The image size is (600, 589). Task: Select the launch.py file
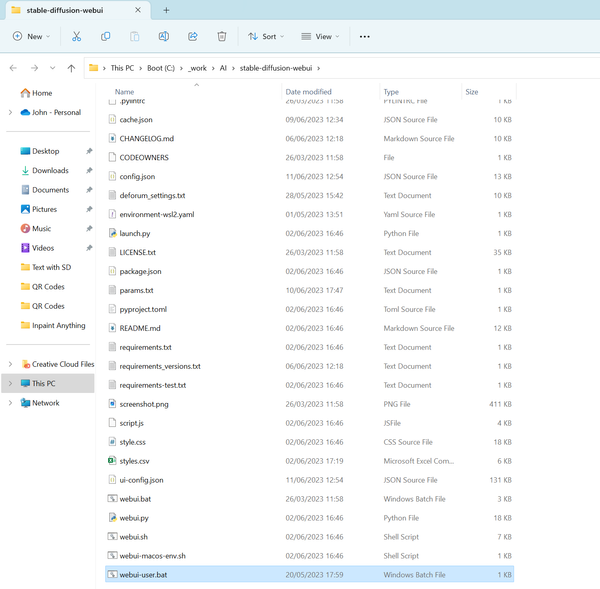tap(135, 233)
